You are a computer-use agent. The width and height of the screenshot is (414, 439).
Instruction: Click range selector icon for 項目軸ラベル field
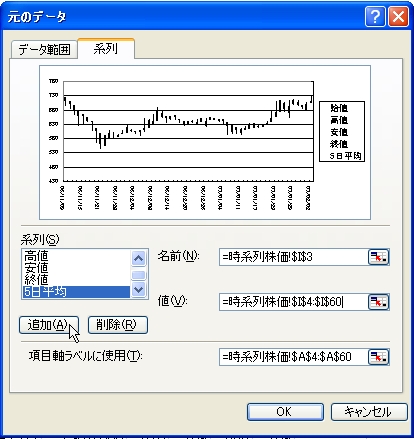378,357
